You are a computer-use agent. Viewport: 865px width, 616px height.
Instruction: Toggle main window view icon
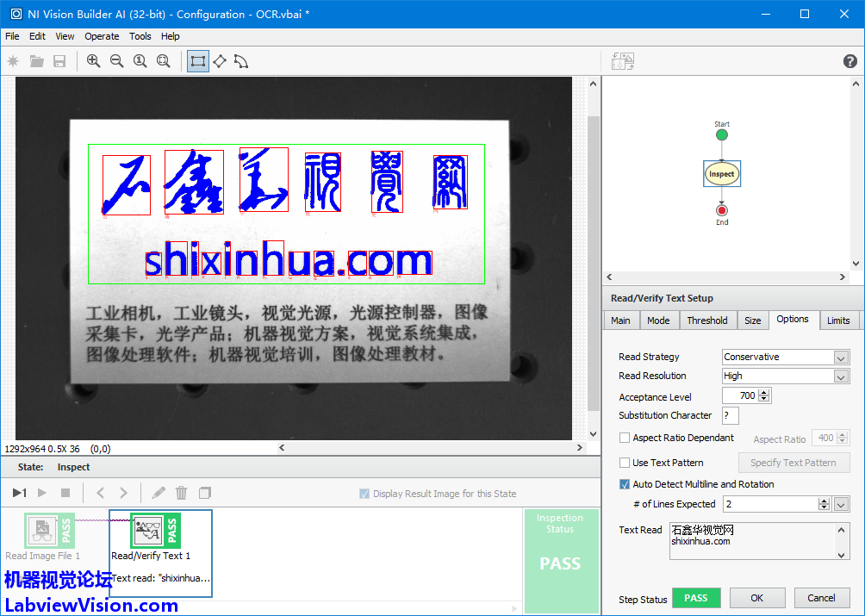point(623,61)
